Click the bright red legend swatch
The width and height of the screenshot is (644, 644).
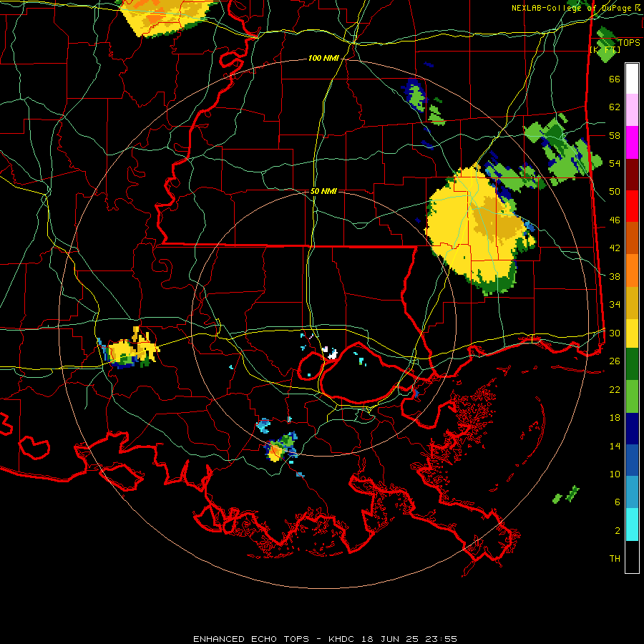[x=632, y=206]
